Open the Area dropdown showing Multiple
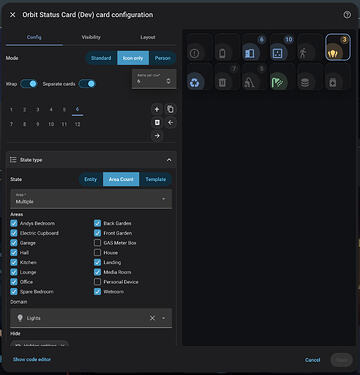 pyautogui.click(x=91, y=199)
